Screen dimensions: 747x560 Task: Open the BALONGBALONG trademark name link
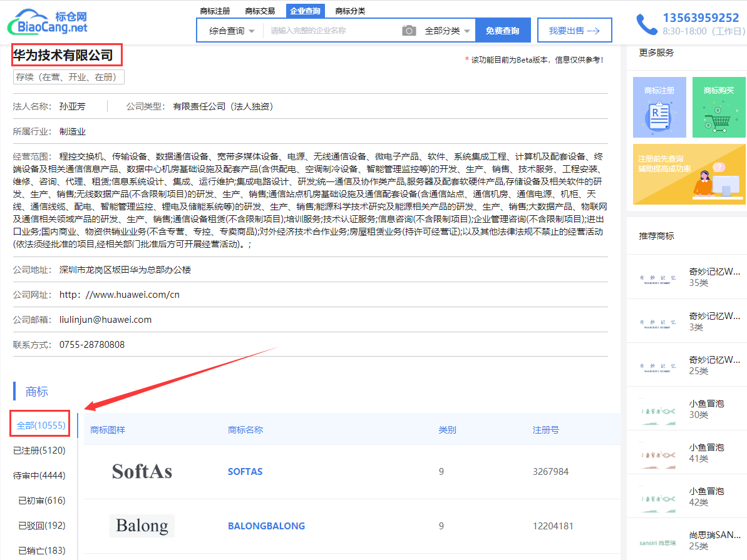coord(266,526)
